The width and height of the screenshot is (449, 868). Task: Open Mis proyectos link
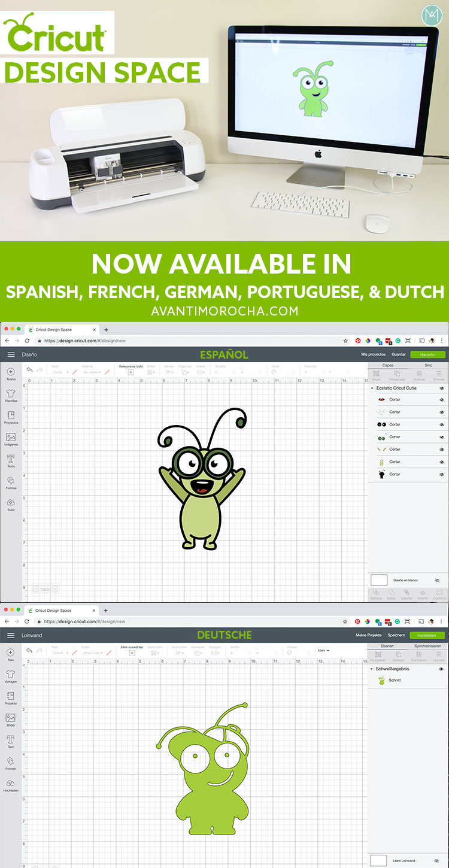pyautogui.click(x=373, y=354)
